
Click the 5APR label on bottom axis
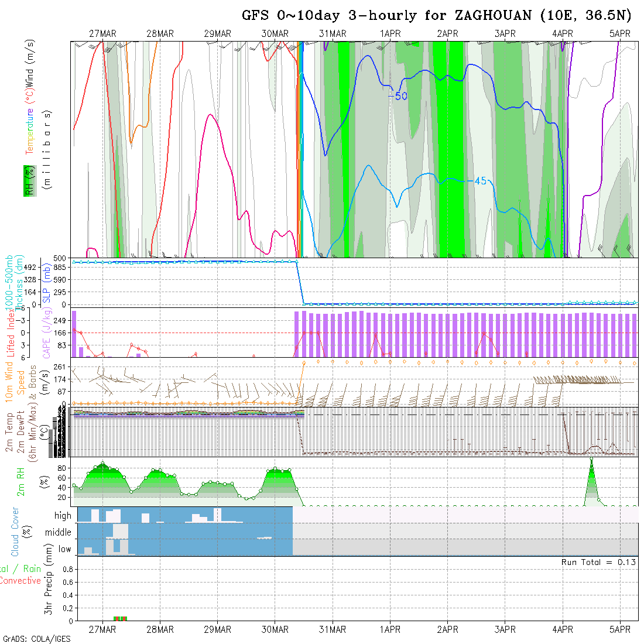point(620,629)
